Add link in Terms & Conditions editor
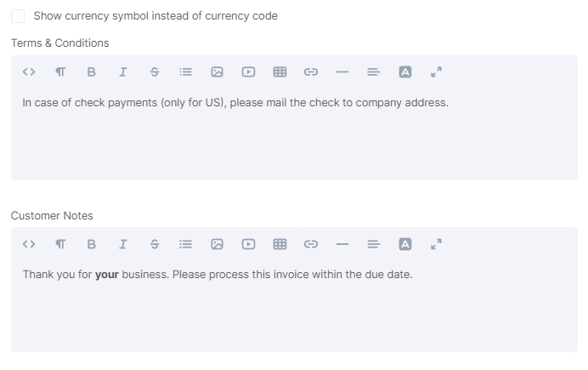588x370 pixels. click(x=311, y=71)
